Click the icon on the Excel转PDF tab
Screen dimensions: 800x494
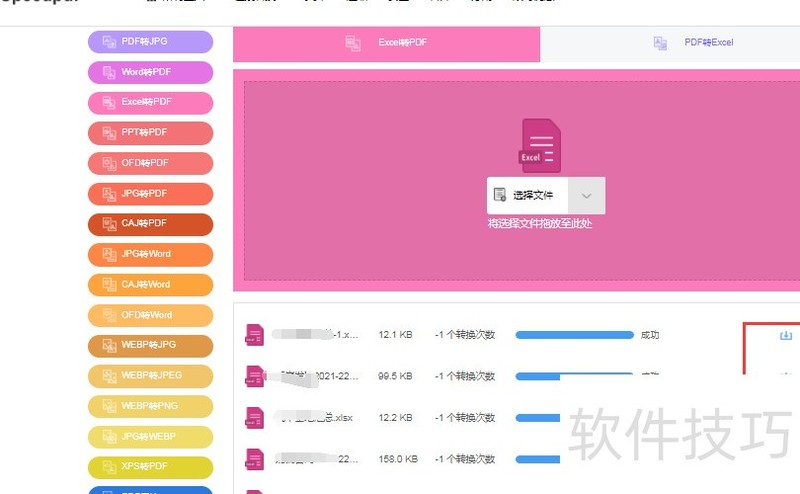click(x=353, y=43)
